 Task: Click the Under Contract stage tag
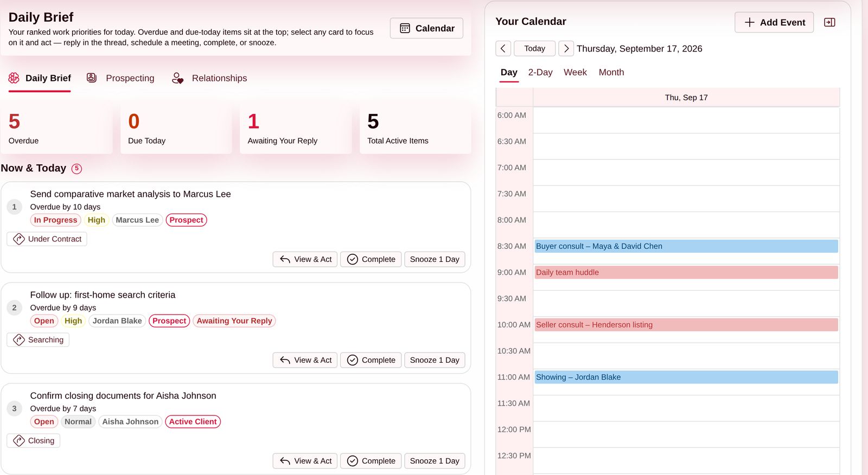47,239
